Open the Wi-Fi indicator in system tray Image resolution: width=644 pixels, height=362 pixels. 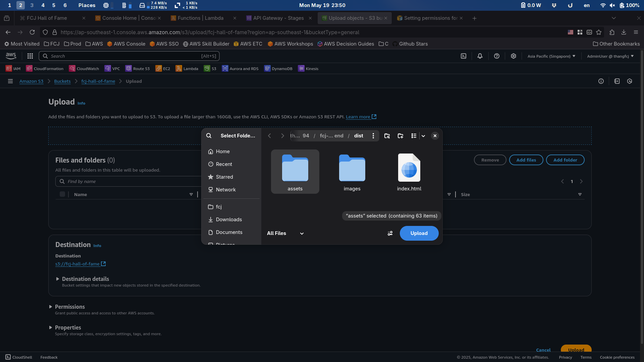(x=603, y=5)
